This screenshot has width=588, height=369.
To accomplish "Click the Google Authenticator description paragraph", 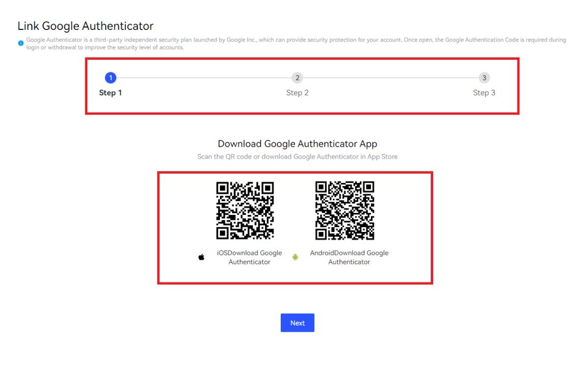I will pyautogui.click(x=296, y=44).
